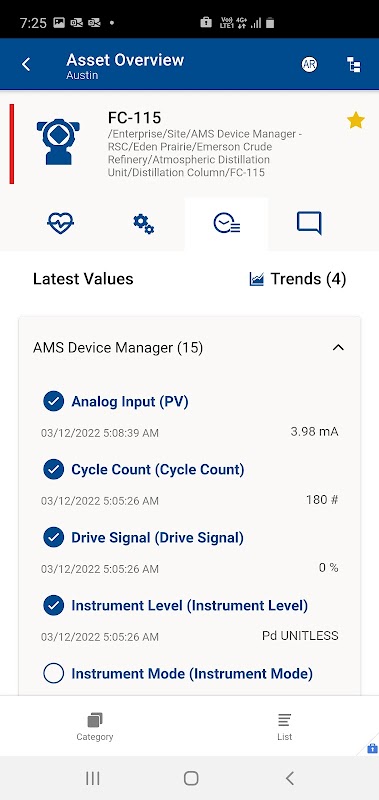The image size is (379, 800).
Task: Toggle the favorite star for FC-115
Action: click(356, 121)
